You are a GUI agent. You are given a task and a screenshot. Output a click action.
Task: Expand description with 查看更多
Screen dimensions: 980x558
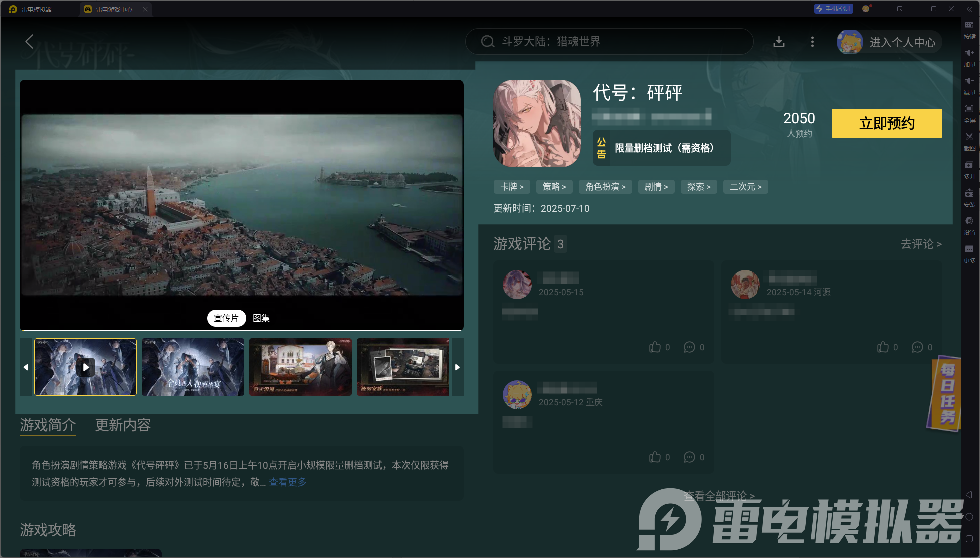pyautogui.click(x=288, y=482)
